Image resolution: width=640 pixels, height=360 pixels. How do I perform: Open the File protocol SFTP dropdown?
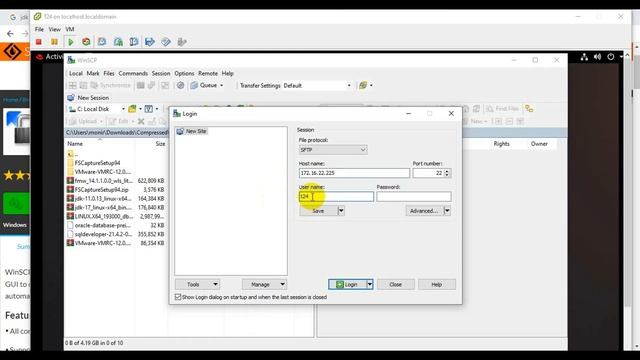click(x=333, y=150)
